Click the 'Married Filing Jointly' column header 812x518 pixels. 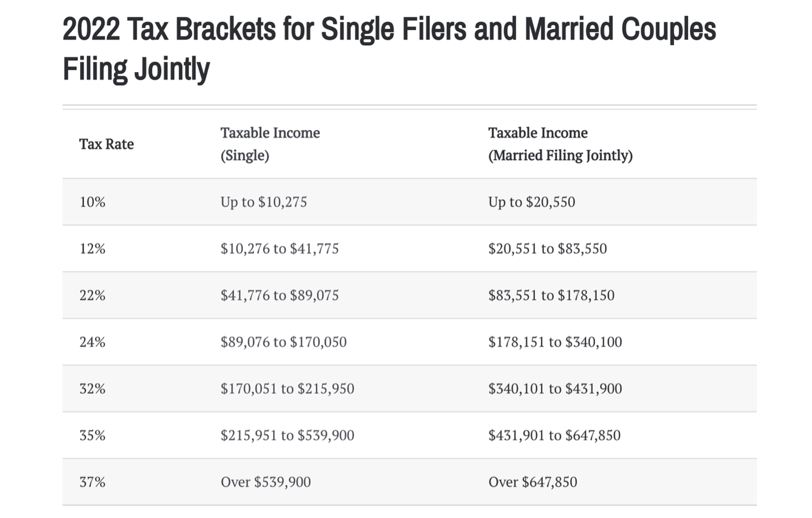coord(560,144)
